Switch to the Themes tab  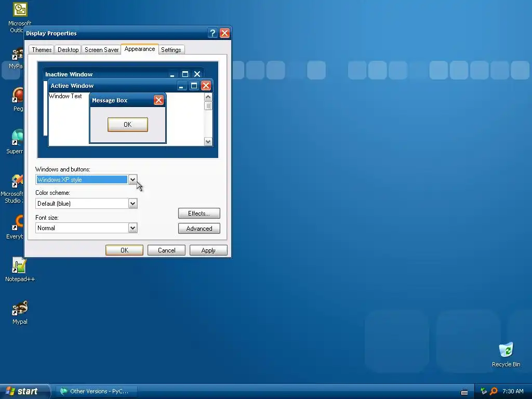coord(42,50)
